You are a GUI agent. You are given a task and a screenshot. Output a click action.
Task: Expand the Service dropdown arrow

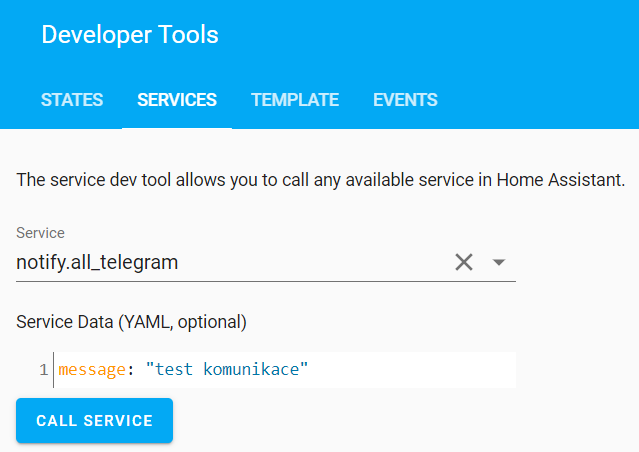[x=499, y=262]
